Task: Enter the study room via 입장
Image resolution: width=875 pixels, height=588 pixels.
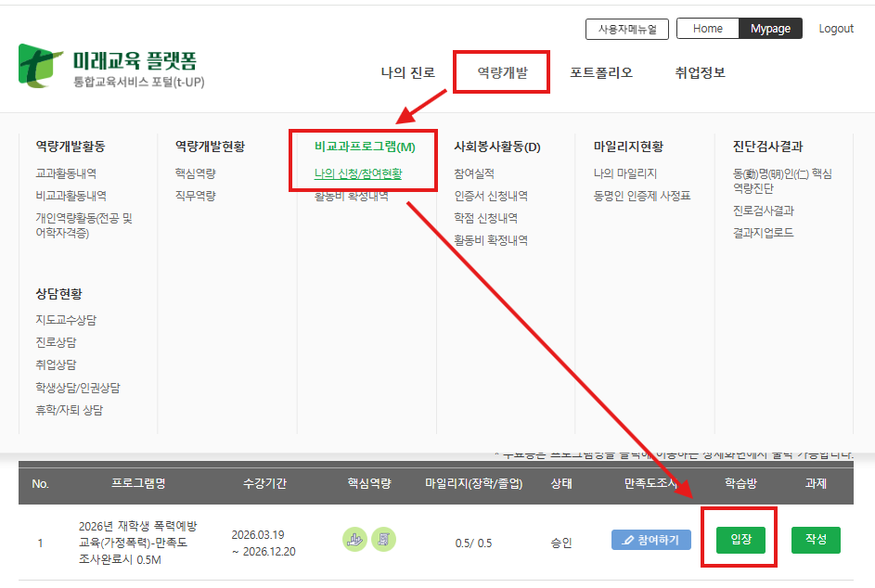Action: 740,539
